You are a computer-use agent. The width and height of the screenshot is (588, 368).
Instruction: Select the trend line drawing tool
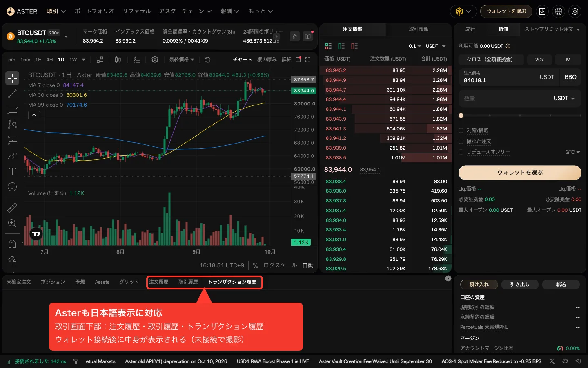pos(12,94)
